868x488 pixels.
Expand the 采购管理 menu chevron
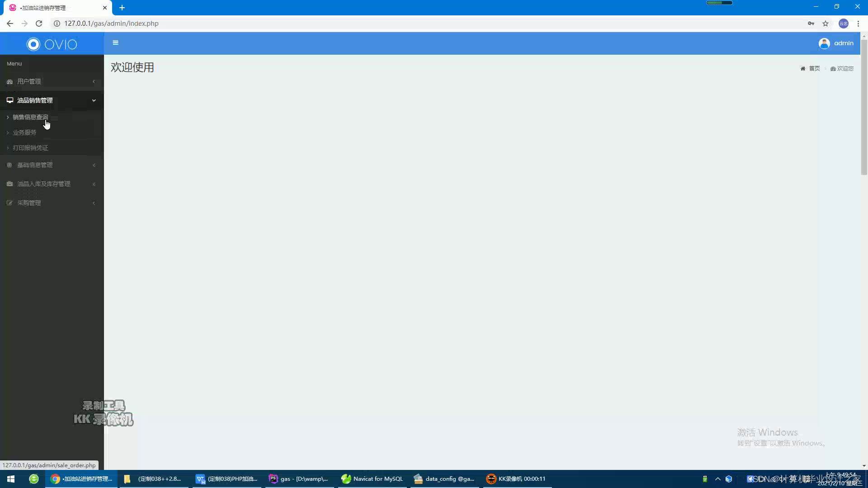click(94, 203)
